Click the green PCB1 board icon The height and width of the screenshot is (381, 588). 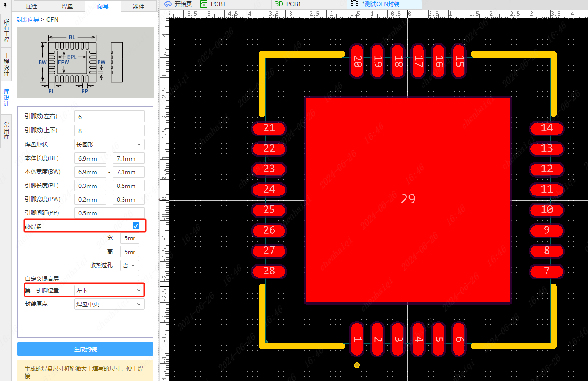point(204,4)
